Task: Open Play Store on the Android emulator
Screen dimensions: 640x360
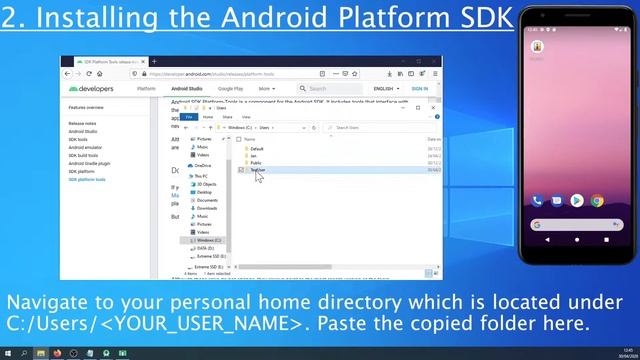Action: pos(577,200)
